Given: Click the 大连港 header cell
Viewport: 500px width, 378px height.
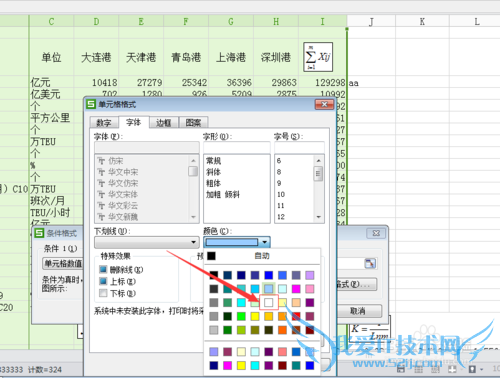Looking at the screenshot, I should [x=96, y=57].
